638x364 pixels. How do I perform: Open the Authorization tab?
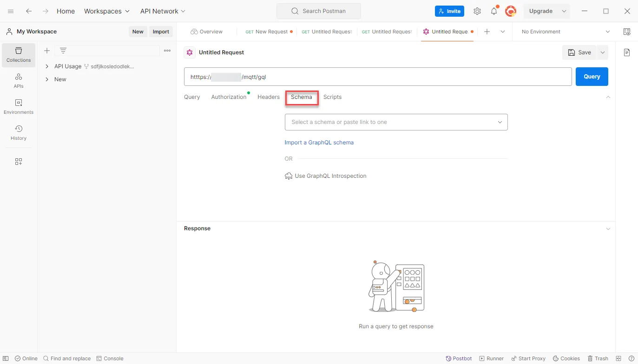[229, 97]
